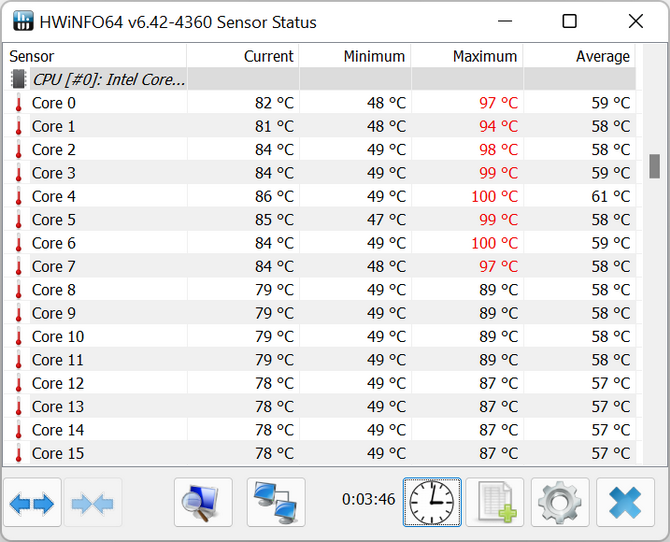Click the clock reset timer button
The height and width of the screenshot is (542, 670).
click(432, 502)
